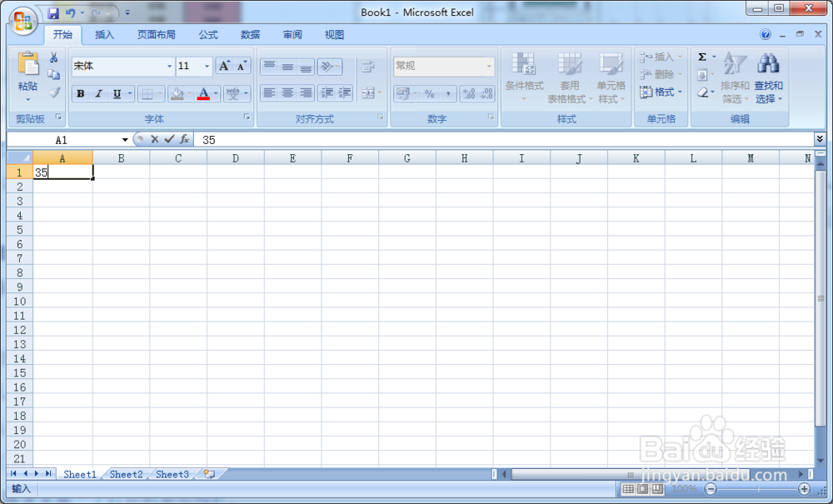This screenshot has width=833, height=504.
Task: Toggle italic formatting
Action: point(98,94)
